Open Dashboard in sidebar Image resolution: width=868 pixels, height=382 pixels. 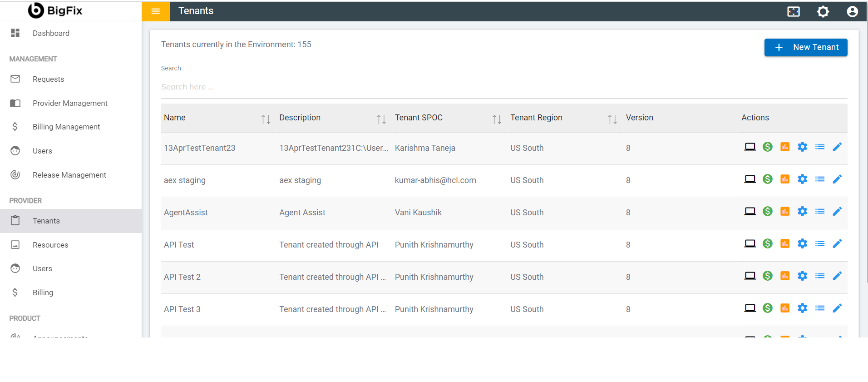click(x=71, y=33)
